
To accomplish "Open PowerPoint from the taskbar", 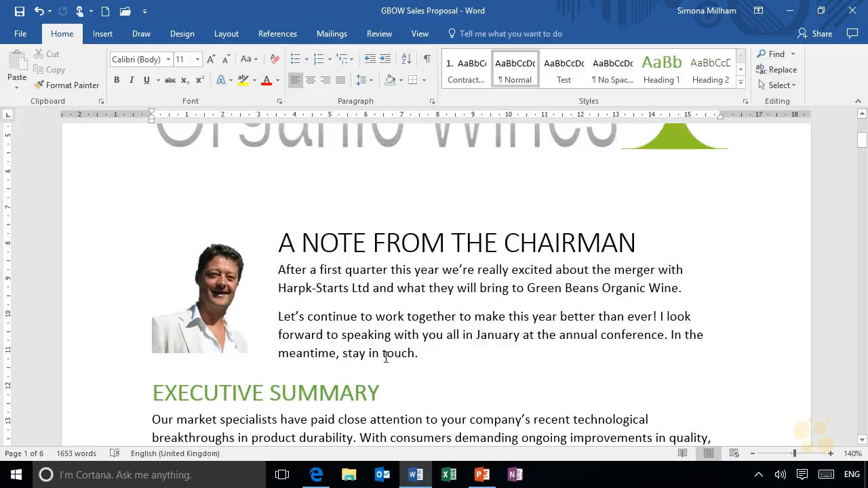I will pos(482,474).
